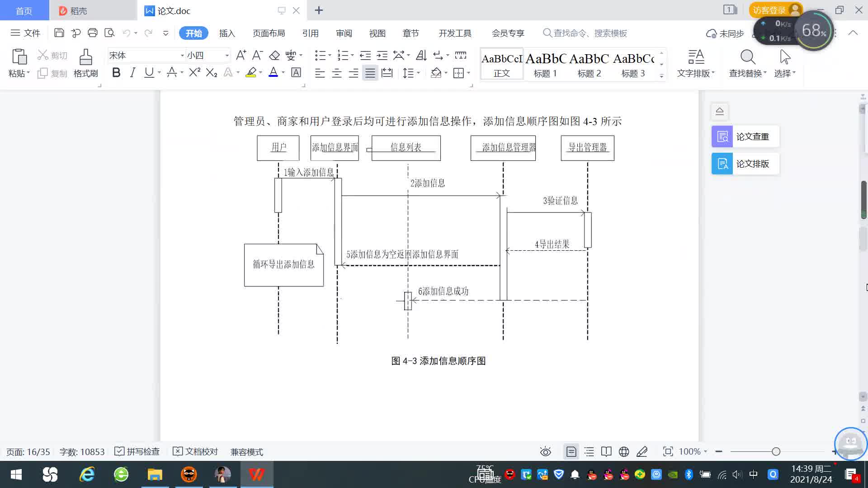
Task: Click the superscript X² icon
Action: (194, 73)
